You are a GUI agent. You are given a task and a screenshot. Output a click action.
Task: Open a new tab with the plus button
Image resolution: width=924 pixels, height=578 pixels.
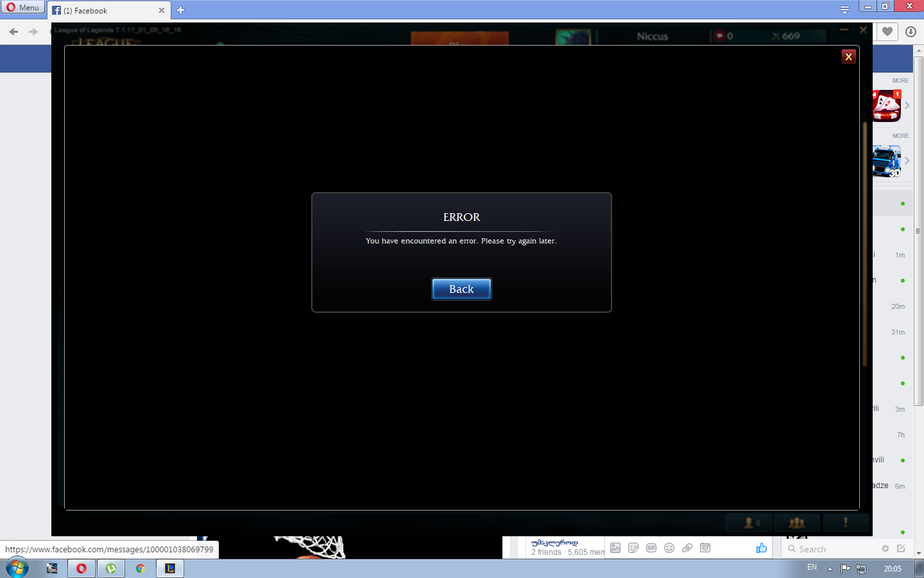click(180, 10)
